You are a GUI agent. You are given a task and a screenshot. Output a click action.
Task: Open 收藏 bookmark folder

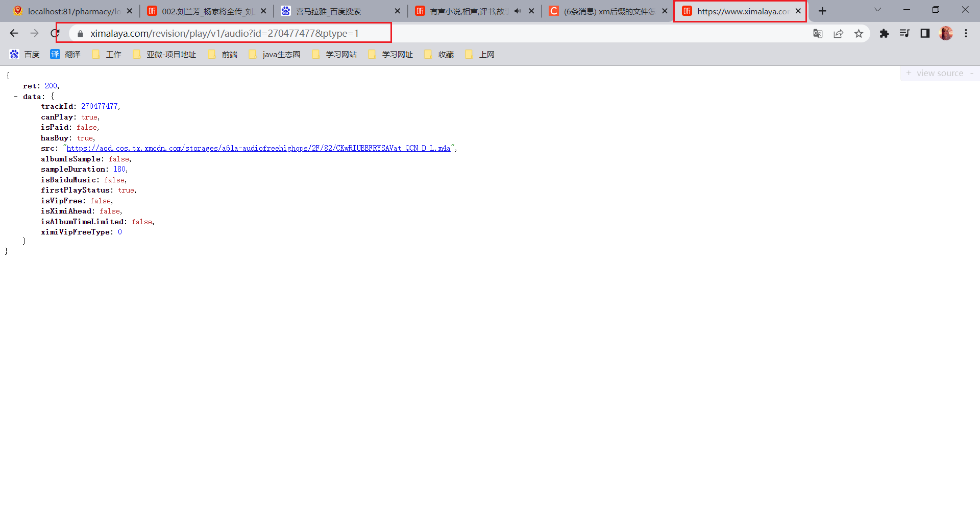tap(439, 54)
